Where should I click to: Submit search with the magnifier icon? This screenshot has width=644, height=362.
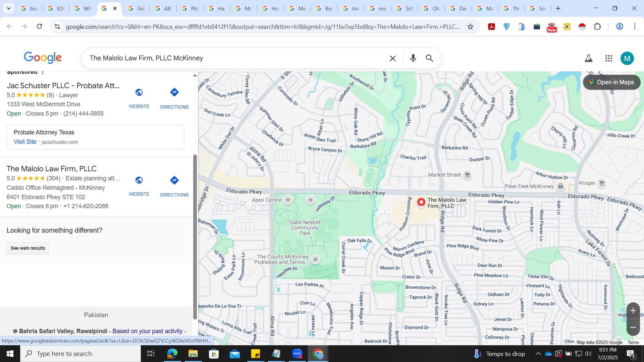click(429, 58)
